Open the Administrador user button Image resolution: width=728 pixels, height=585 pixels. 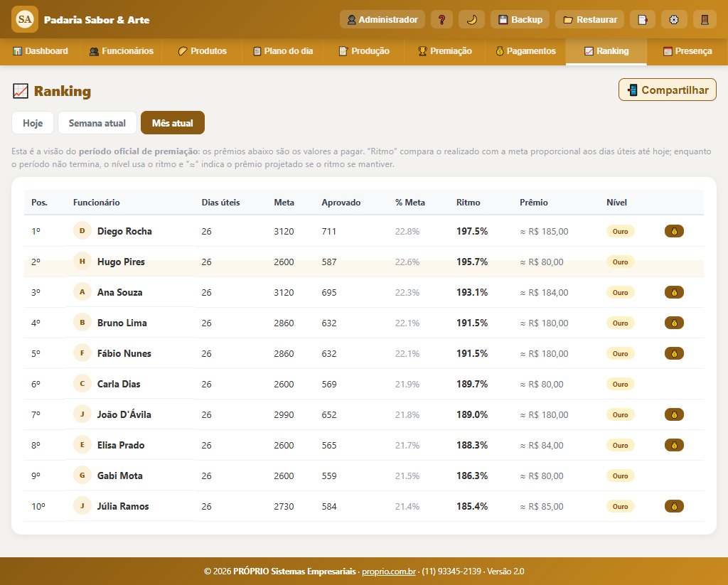click(382, 19)
